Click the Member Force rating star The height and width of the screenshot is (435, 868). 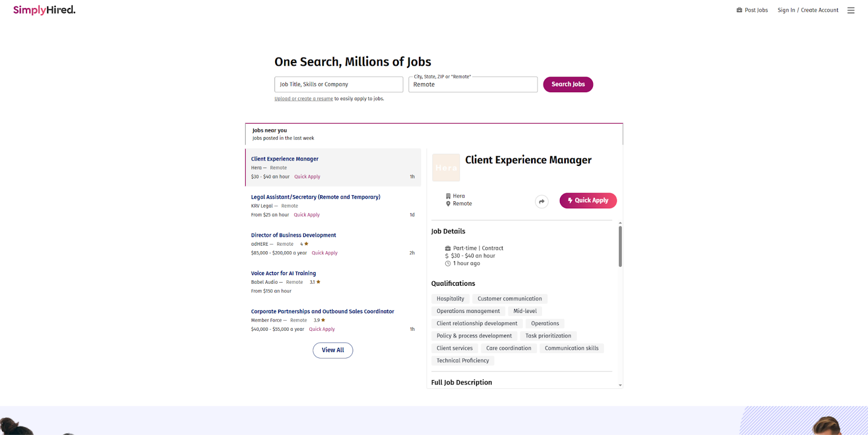pos(323,320)
